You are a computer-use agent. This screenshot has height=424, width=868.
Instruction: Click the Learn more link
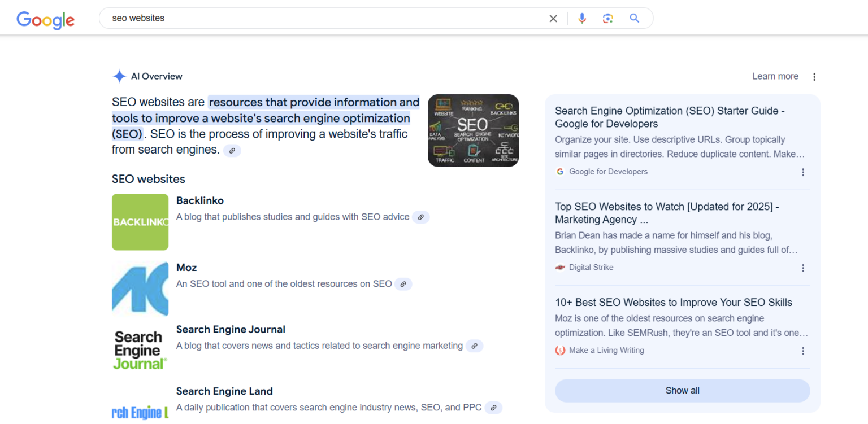click(775, 76)
